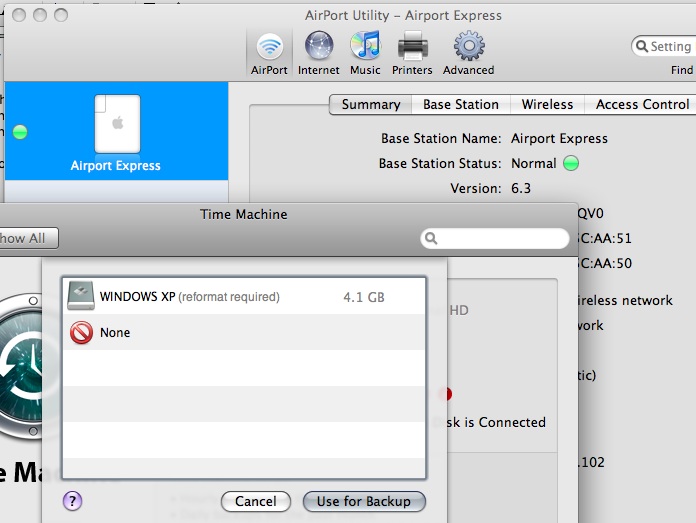Click the WINDOWS XP drive icon
The height and width of the screenshot is (523, 696).
click(81, 296)
